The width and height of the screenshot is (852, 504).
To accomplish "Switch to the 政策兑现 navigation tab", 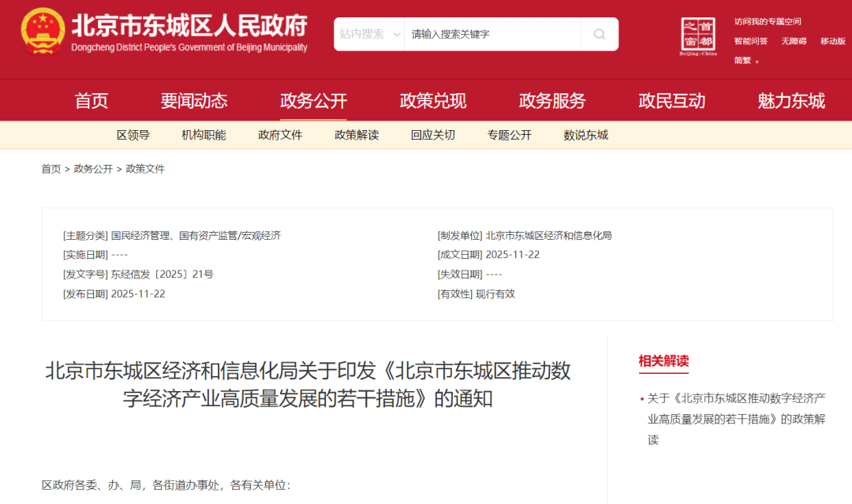I will (432, 100).
